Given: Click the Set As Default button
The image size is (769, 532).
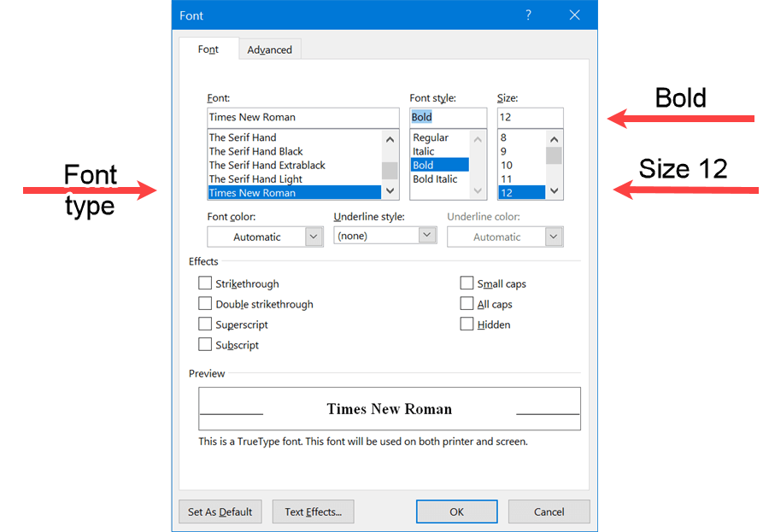Looking at the screenshot, I should tap(220, 512).
